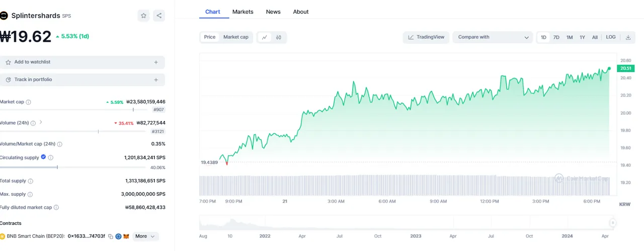The width and height of the screenshot is (644, 251).
Task: Add Splintershards to watchlist
Action: coord(82,62)
